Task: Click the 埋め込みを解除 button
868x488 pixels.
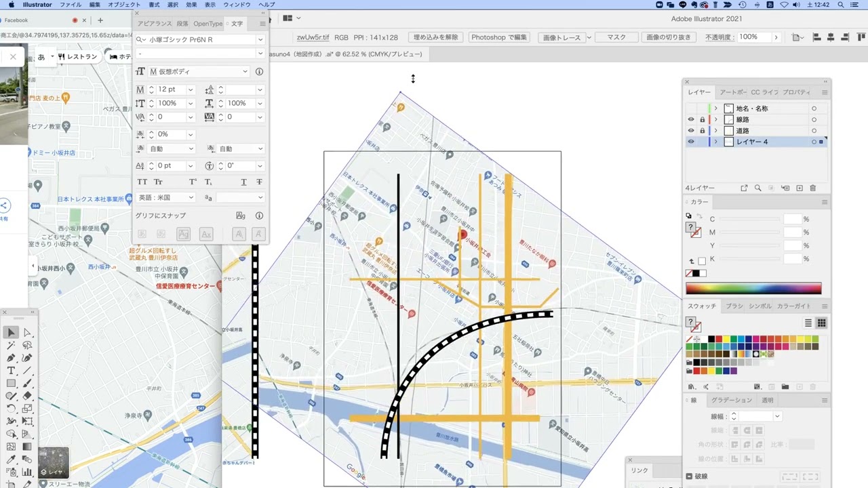Action: pos(435,37)
